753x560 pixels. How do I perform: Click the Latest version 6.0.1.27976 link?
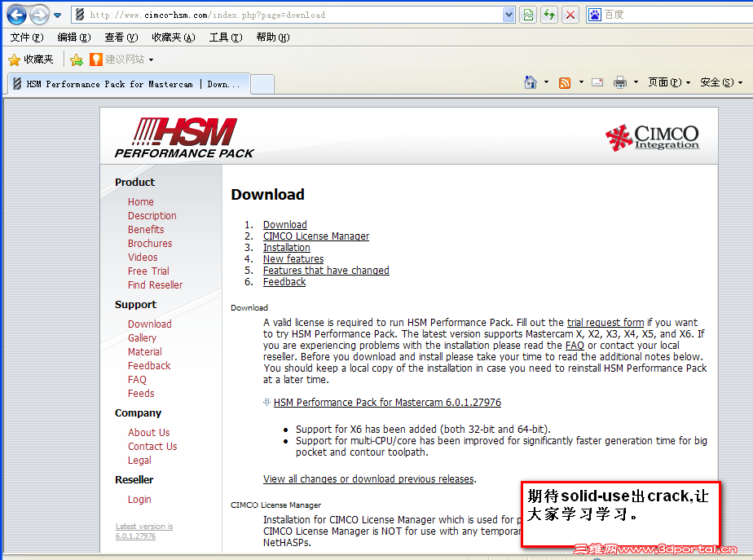(x=144, y=531)
